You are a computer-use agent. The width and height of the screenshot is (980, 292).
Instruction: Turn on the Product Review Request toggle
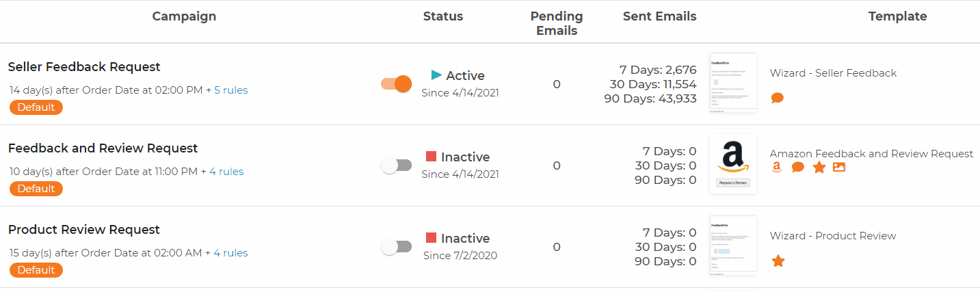tap(396, 247)
